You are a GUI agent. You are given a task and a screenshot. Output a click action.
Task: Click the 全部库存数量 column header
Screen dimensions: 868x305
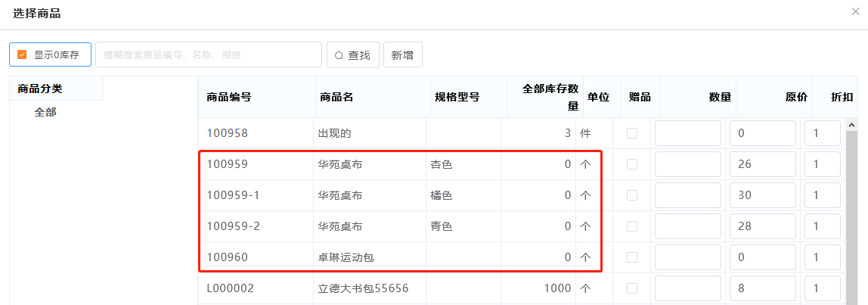[550, 97]
